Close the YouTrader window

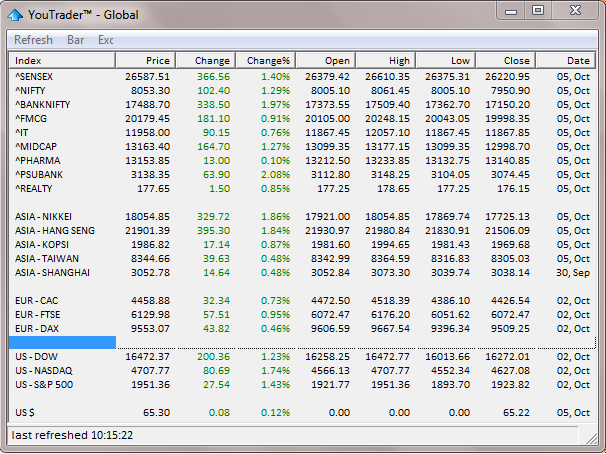pyautogui.click(x=575, y=11)
